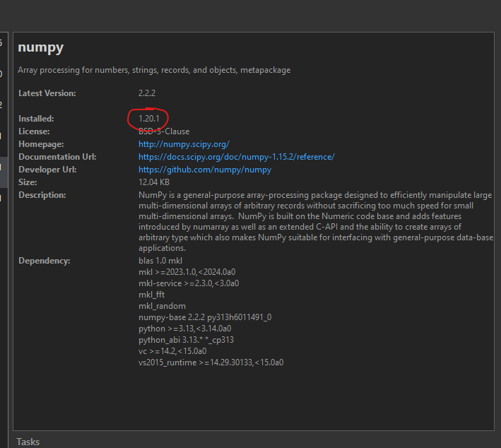The width and height of the screenshot is (501, 448).
Task: Click the 'Installed:' label
Action: pyautogui.click(x=36, y=119)
